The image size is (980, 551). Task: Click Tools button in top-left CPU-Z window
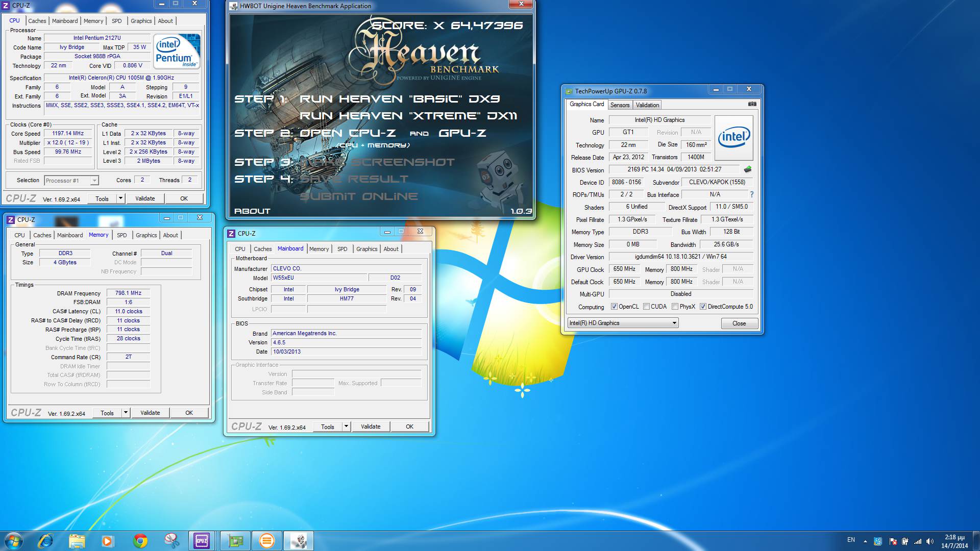102,198
